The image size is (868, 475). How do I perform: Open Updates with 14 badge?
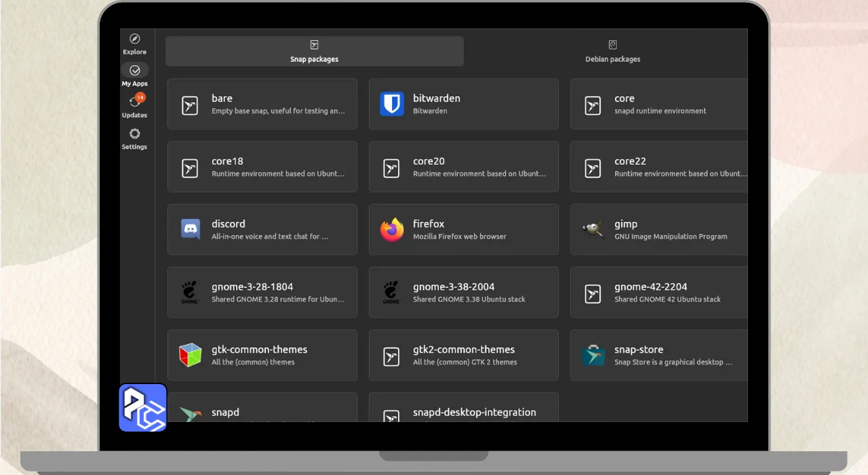pos(134,102)
